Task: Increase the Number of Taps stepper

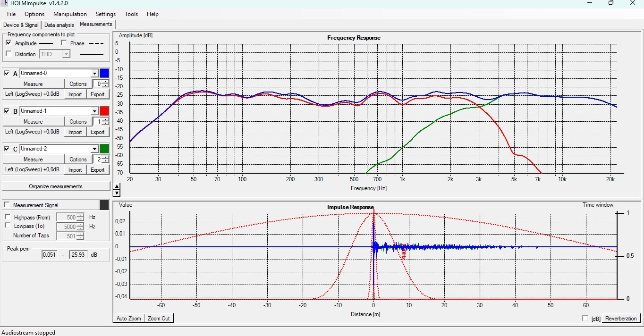Action: 80,234
